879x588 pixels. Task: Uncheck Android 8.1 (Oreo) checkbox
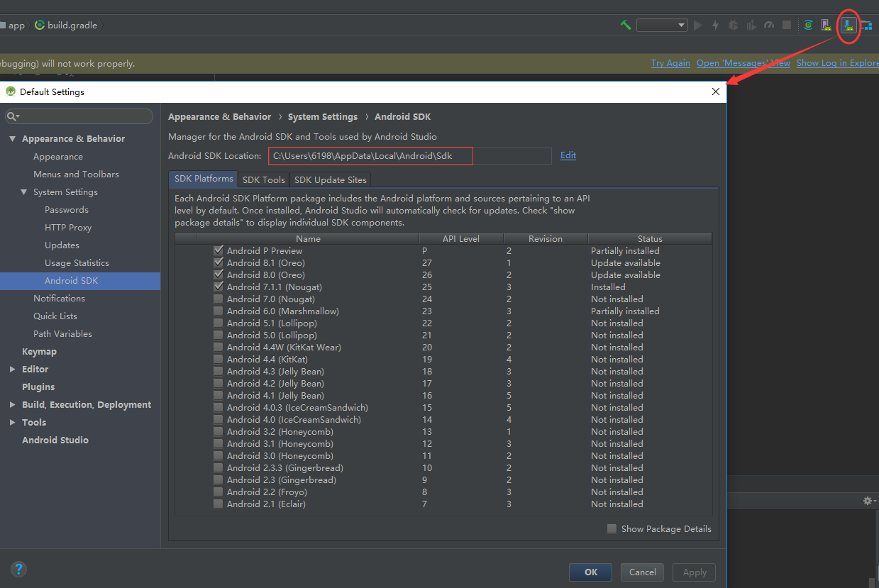[219, 262]
